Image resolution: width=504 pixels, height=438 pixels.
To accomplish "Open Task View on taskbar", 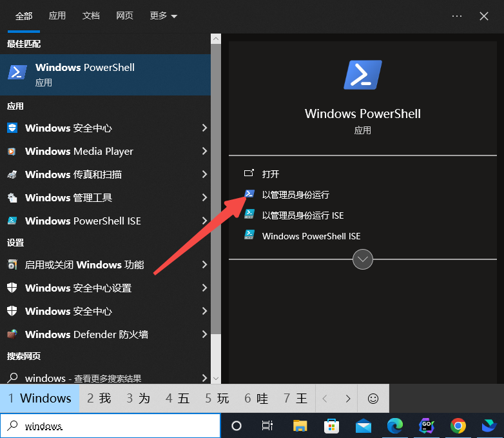I will tap(267, 426).
